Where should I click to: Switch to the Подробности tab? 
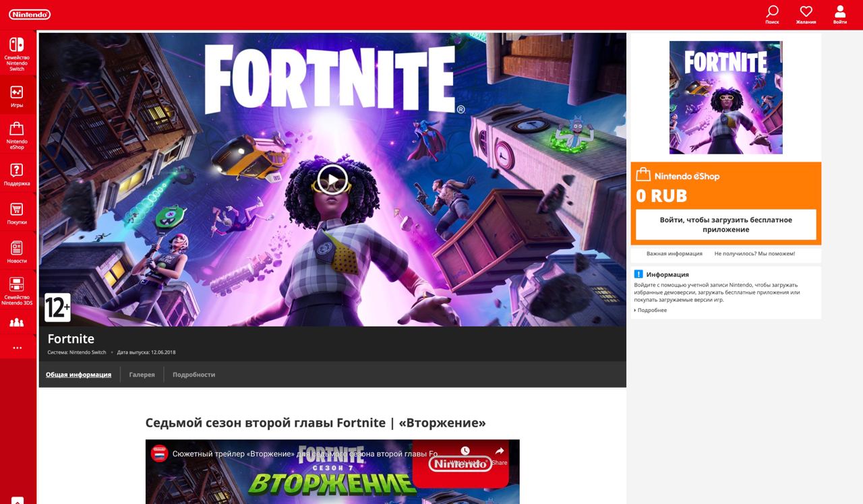coord(194,375)
